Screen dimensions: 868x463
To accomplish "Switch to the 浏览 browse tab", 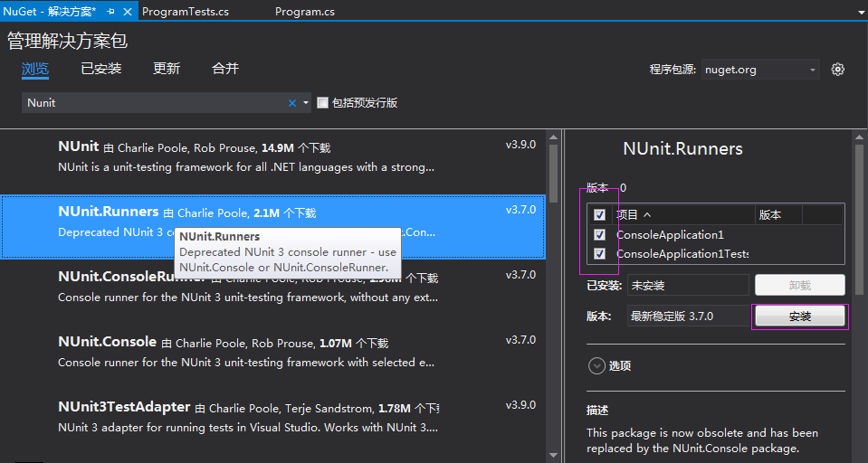I will click(35, 69).
